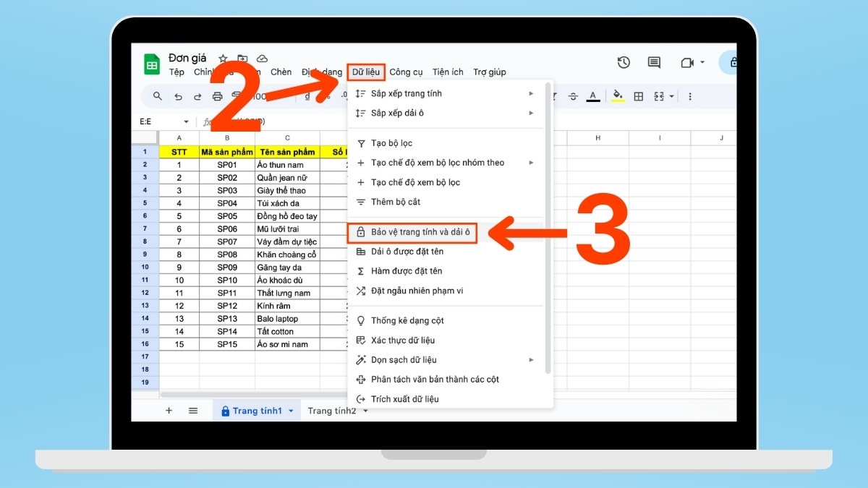The image size is (868, 488).
Task: Print the spreadsheet
Action: pyautogui.click(x=217, y=96)
